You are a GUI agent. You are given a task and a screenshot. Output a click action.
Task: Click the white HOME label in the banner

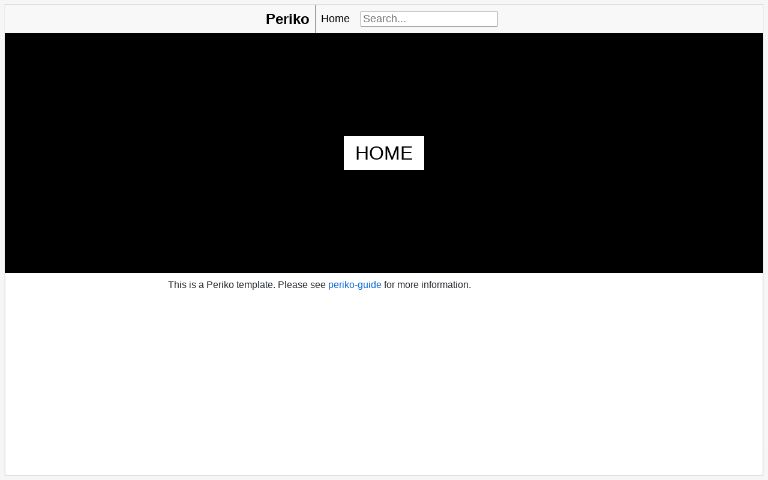pyautogui.click(x=384, y=153)
